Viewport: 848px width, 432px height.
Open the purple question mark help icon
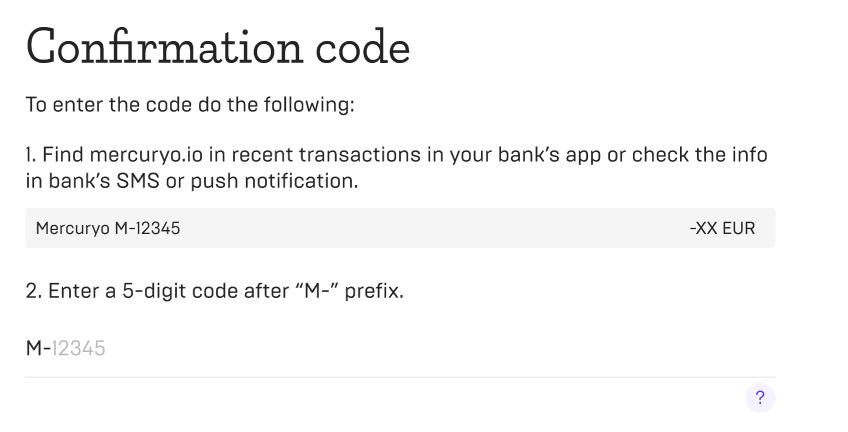760,398
